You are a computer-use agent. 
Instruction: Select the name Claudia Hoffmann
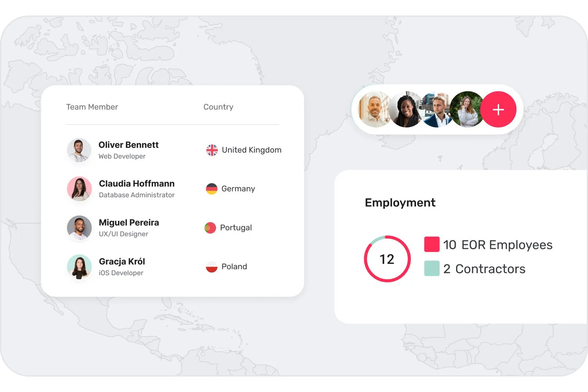(137, 183)
